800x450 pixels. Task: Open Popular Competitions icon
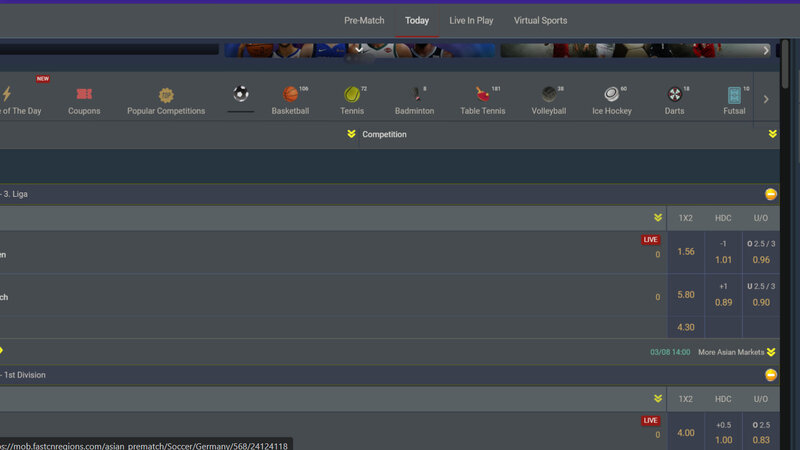pos(166,96)
